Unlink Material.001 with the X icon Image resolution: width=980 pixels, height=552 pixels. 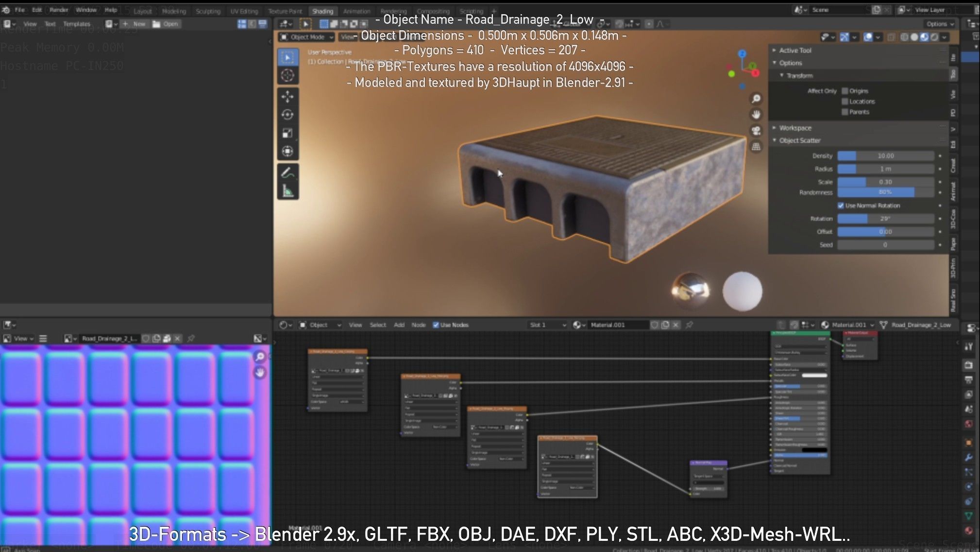[676, 325]
